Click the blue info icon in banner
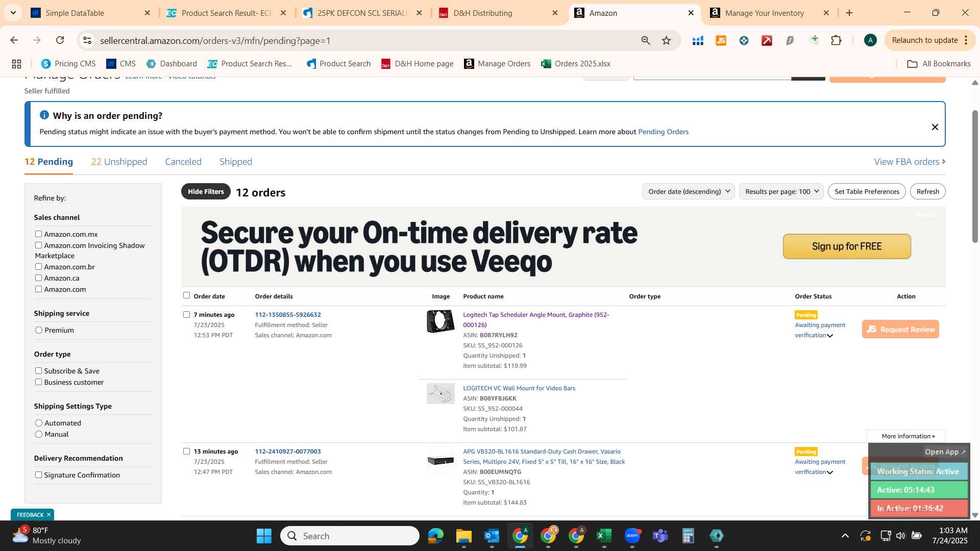This screenshot has width=980, height=551. pos(44,115)
